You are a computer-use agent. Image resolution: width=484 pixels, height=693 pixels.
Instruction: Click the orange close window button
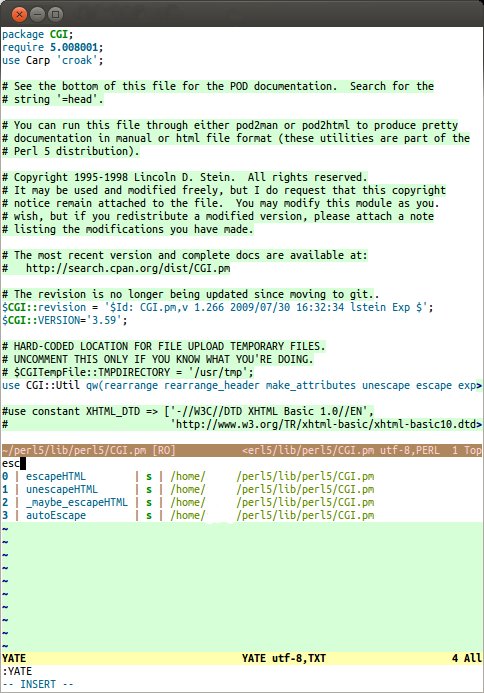click(x=19, y=15)
